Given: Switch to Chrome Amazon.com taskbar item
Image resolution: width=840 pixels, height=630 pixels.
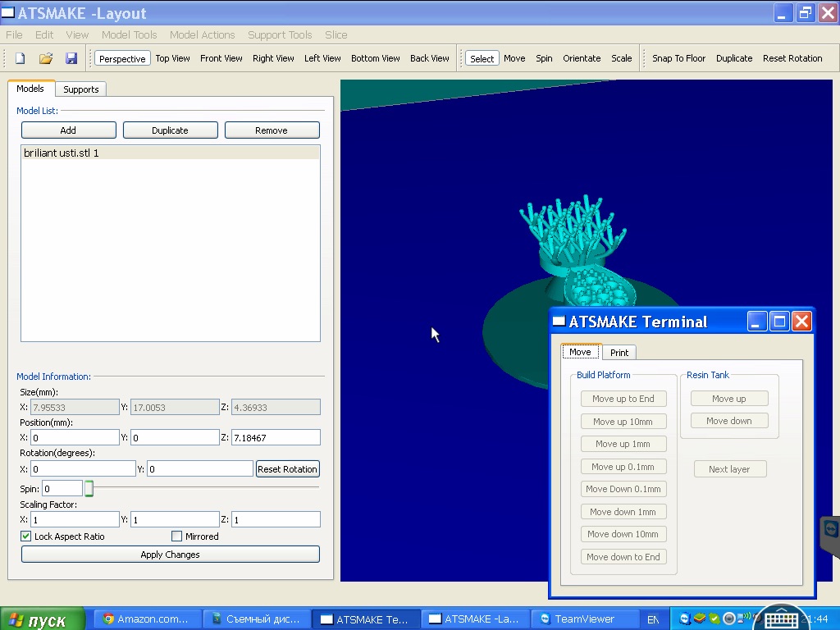Looking at the screenshot, I should click(148, 619).
